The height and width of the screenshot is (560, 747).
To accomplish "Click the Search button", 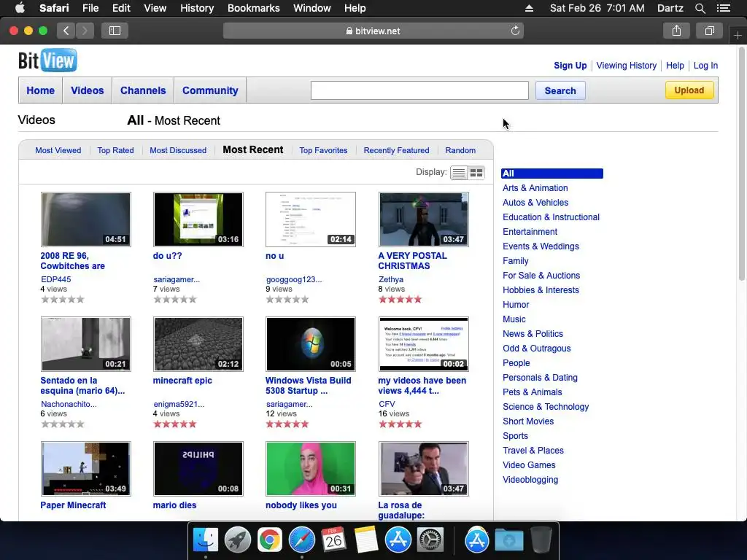I will tap(560, 90).
